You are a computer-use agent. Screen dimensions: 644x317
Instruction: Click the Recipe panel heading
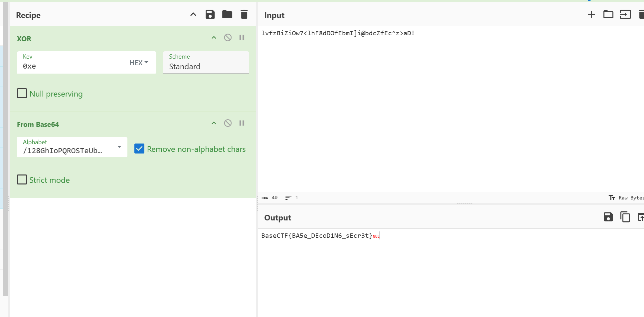tap(28, 15)
